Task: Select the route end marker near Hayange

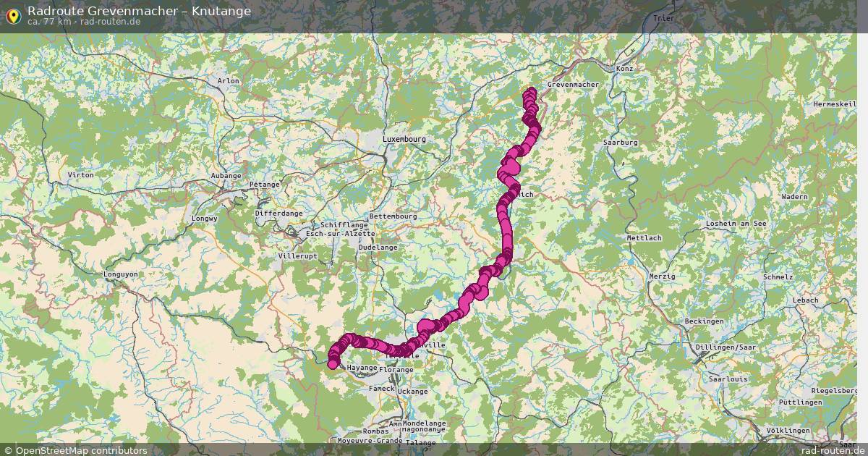Action: point(333,364)
